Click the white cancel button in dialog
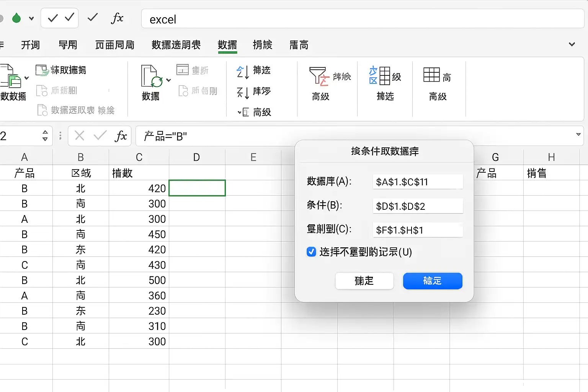This screenshot has width=588, height=392. click(364, 281)
